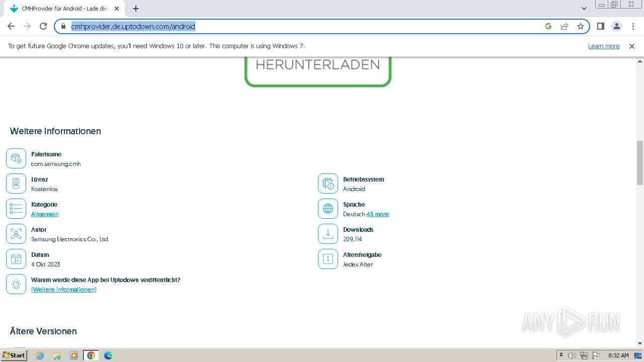Open the Allgemein category link
The image size is (644, 362).
[45, 214]
